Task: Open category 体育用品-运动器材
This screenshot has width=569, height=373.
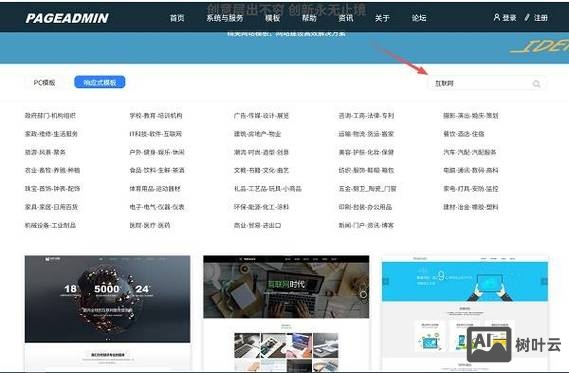Action: (x=155, y=189)
